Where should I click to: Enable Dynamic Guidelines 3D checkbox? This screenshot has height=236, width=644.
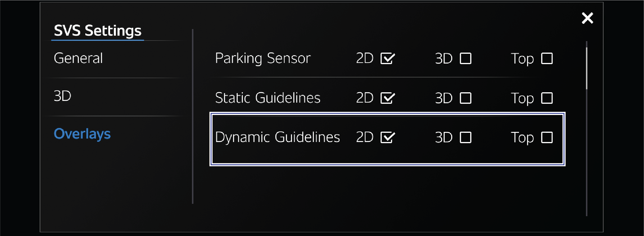[466, 137]
